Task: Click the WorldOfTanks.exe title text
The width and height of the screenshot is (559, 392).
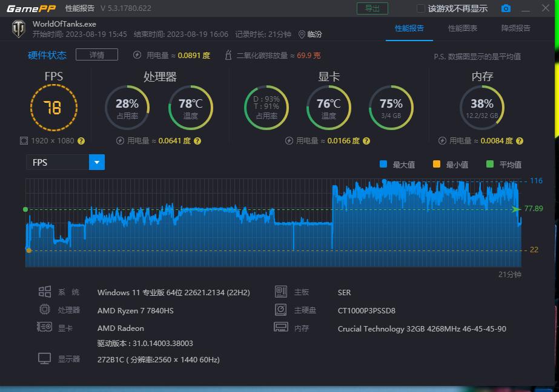Action: pyautogui.click(x=64, y=24)
